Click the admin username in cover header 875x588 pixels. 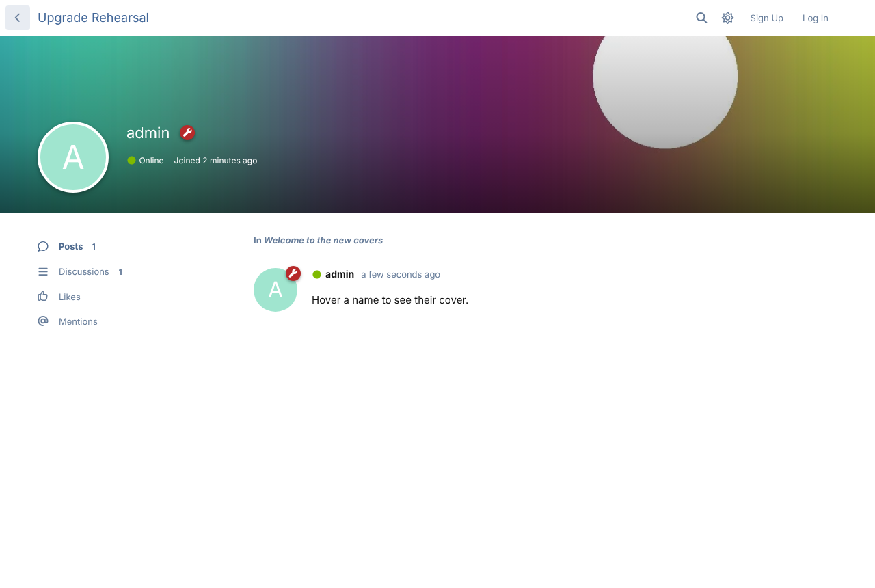[x=148, y=133]
